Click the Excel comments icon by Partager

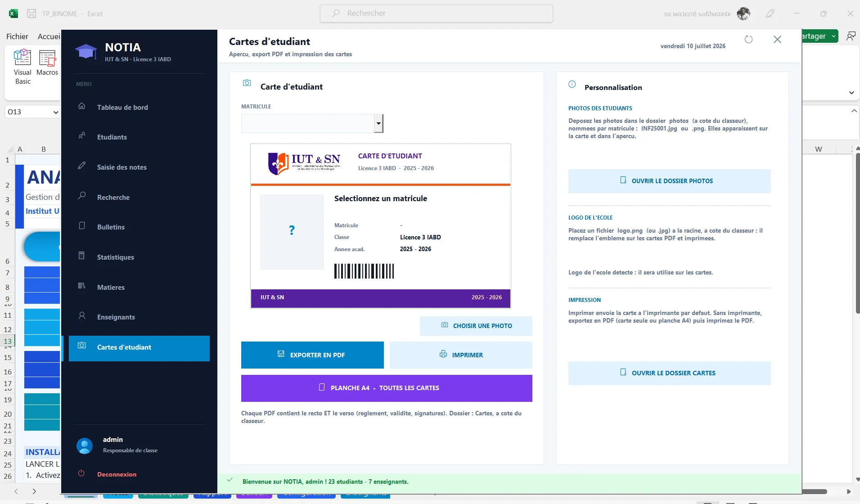851,36
